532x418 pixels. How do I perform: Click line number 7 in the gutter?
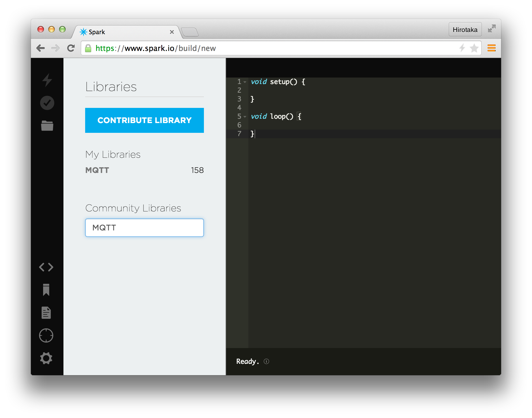tap(239, 134)
